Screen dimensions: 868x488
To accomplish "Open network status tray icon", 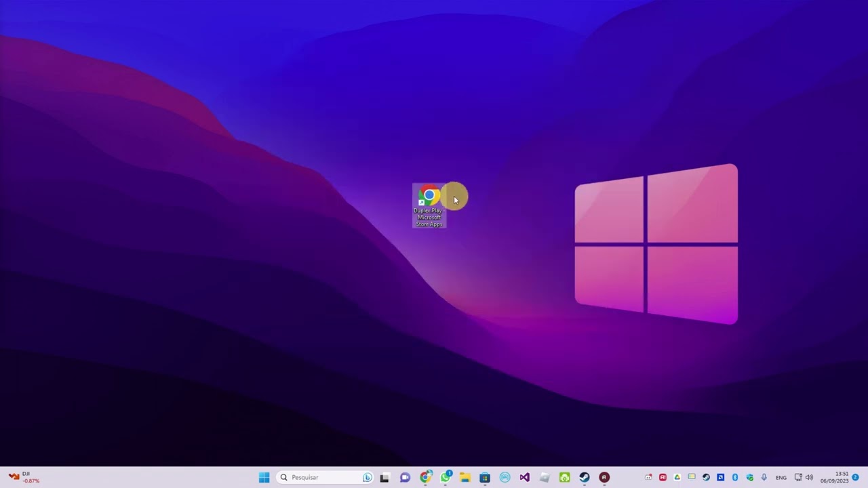I will coord(798,478).
